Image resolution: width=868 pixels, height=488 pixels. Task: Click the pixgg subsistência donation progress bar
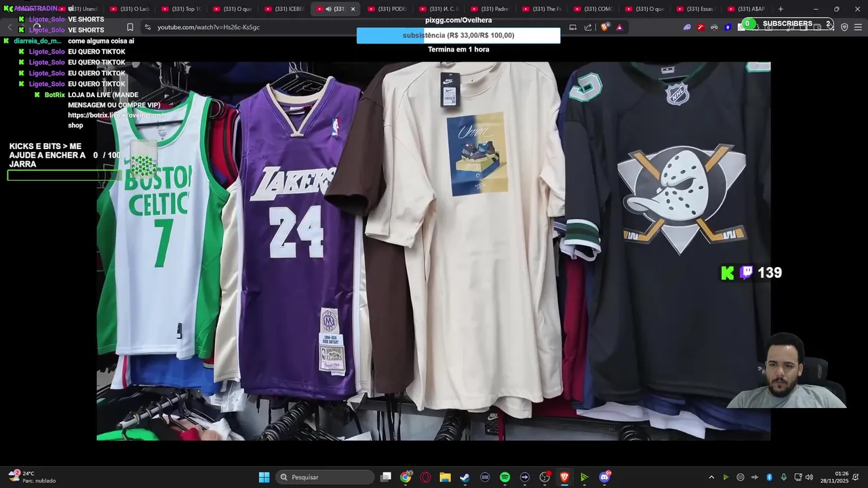(458, 35)
